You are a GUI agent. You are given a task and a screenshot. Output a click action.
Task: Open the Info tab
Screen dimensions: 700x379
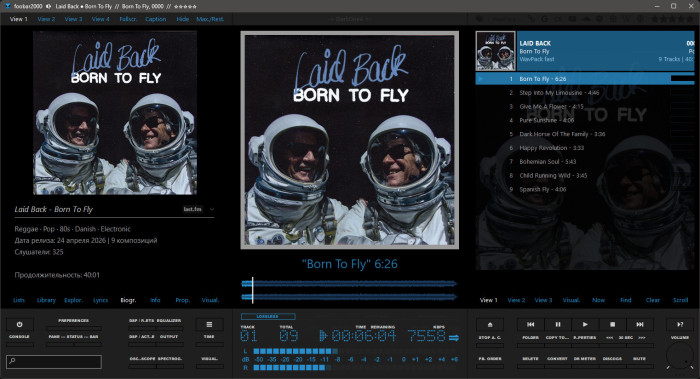pos(155,300)
